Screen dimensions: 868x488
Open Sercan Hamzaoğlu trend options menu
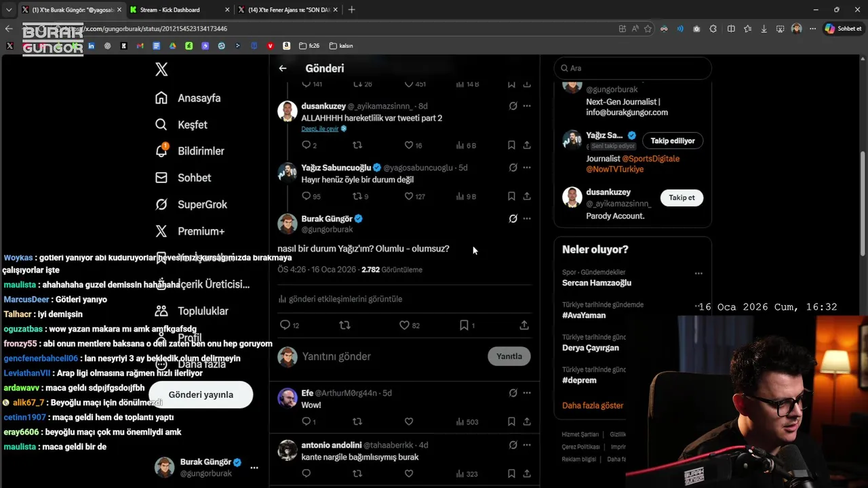click(x=698, y=273)
